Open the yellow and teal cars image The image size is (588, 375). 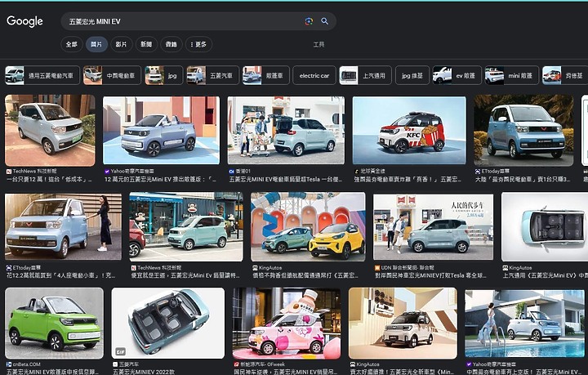coord(308,227)
